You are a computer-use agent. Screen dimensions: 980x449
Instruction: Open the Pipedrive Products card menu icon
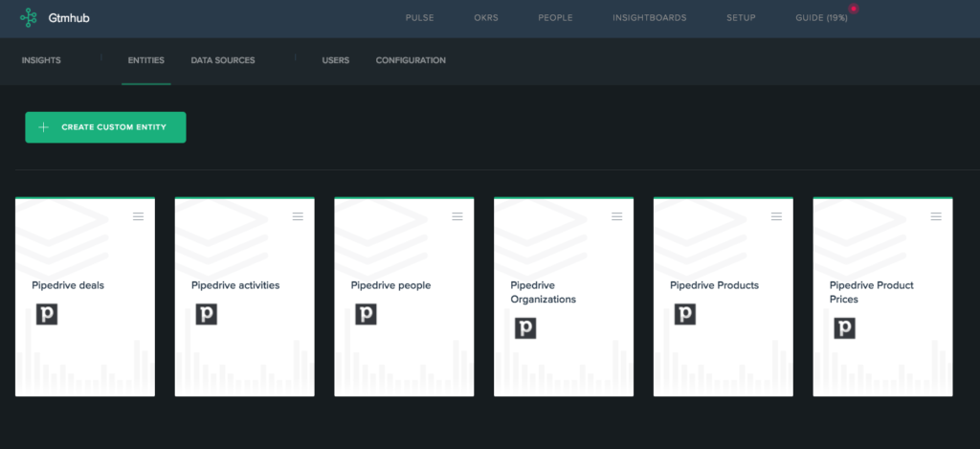(776, 216)
